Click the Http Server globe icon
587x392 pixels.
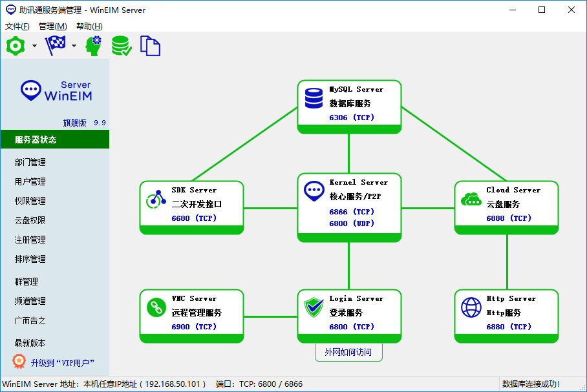(471, 307)
